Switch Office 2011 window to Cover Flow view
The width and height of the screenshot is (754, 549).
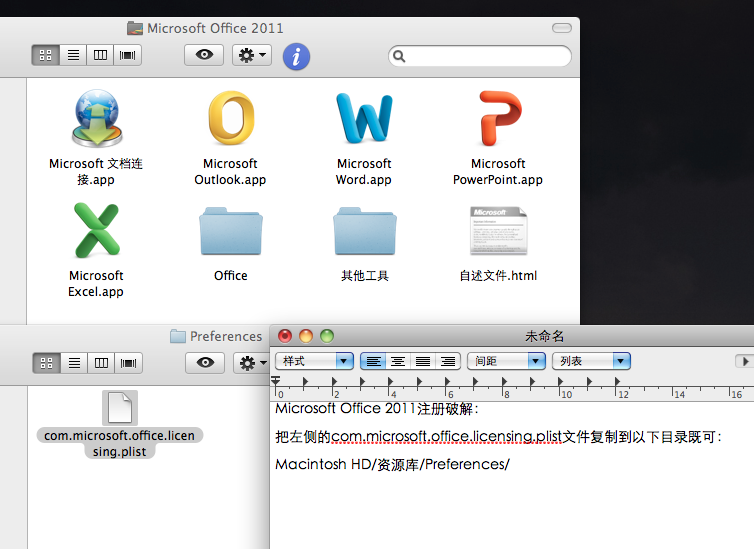[x=127, y=55]
